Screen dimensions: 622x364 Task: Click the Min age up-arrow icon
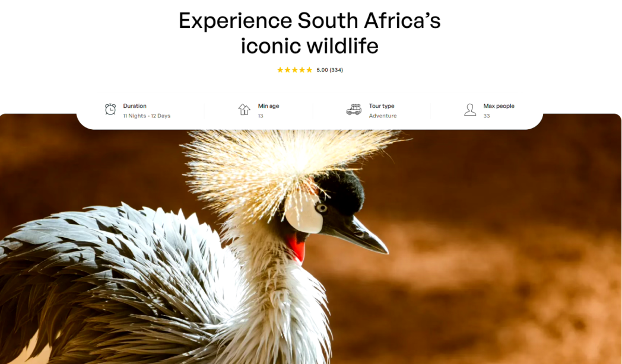245,109
